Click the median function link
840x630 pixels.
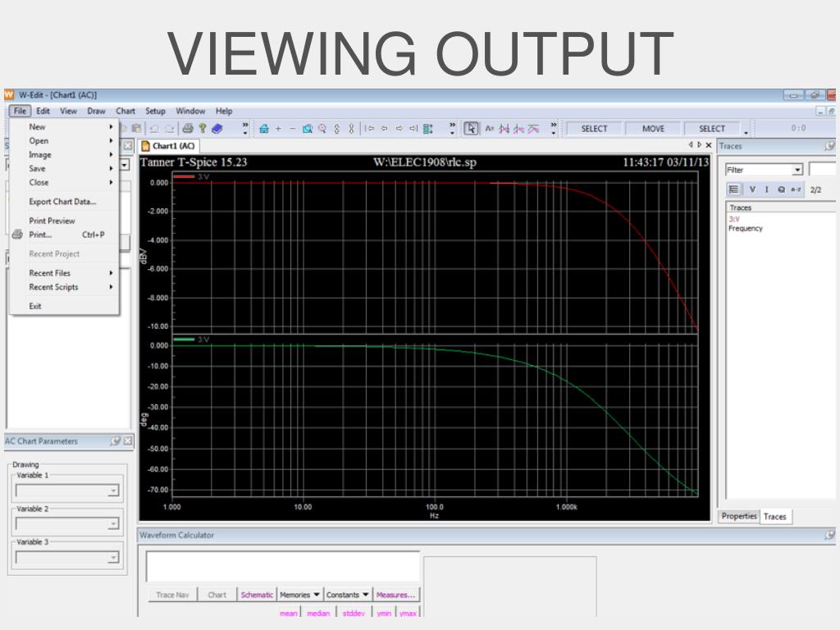coord(318,613)
